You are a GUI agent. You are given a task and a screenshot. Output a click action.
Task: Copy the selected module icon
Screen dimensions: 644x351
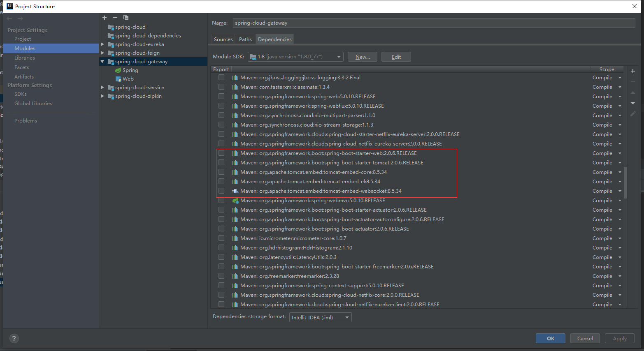[126, 18]
